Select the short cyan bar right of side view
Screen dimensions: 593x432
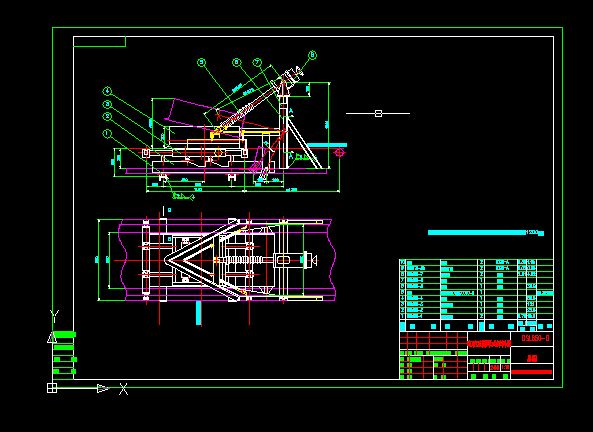pos(327,145)
